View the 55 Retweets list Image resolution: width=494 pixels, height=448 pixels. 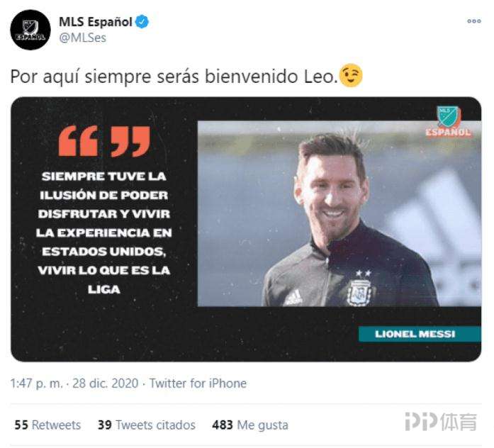[x=47, y=425]
